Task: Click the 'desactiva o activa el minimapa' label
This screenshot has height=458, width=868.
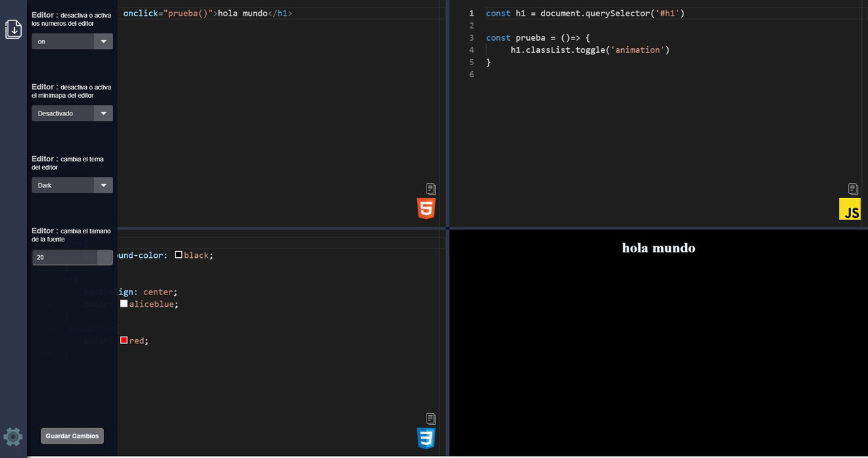Action: (x=71, y=91)
